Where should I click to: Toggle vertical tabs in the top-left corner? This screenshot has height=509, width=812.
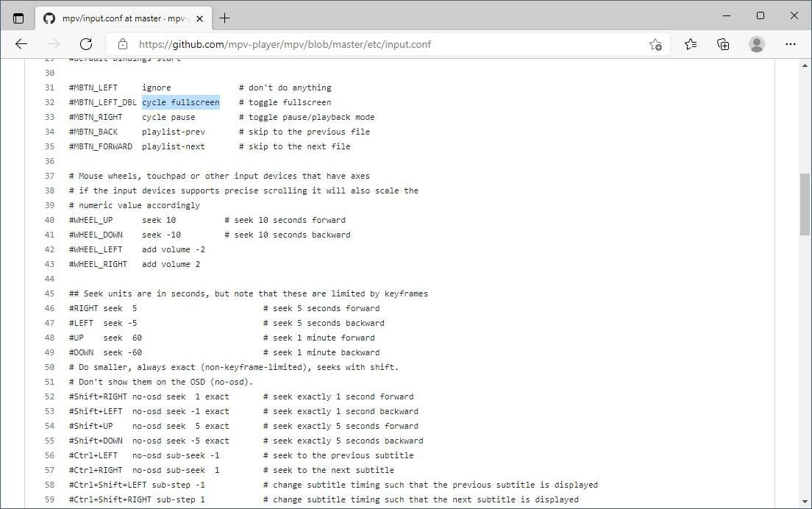pyautogui.click(x=18, y=16)
